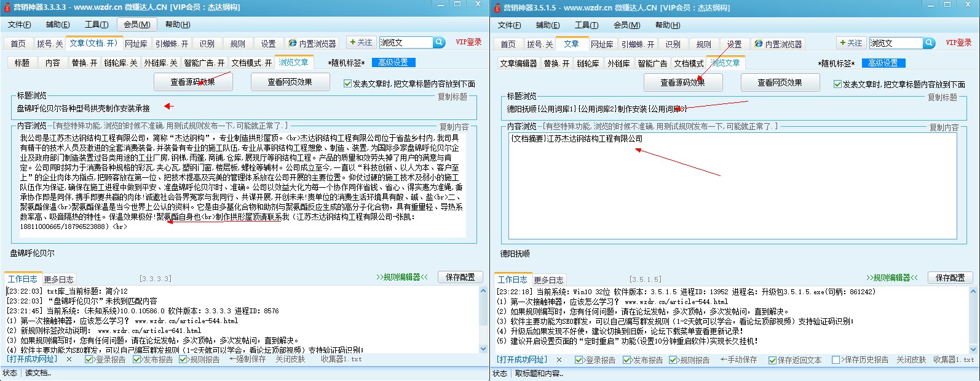Switch to 网址库 tab in 3.3.3.3 window

coord(136,44)
